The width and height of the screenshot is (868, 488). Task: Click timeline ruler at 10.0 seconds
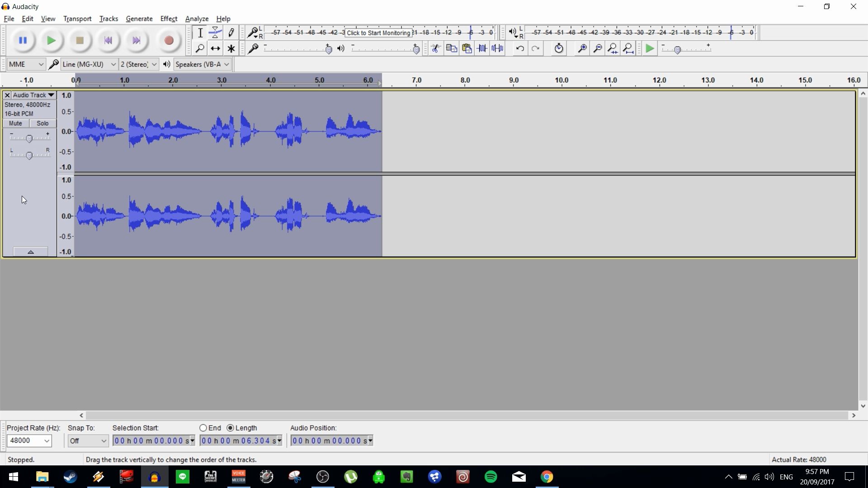click(561, 80)
